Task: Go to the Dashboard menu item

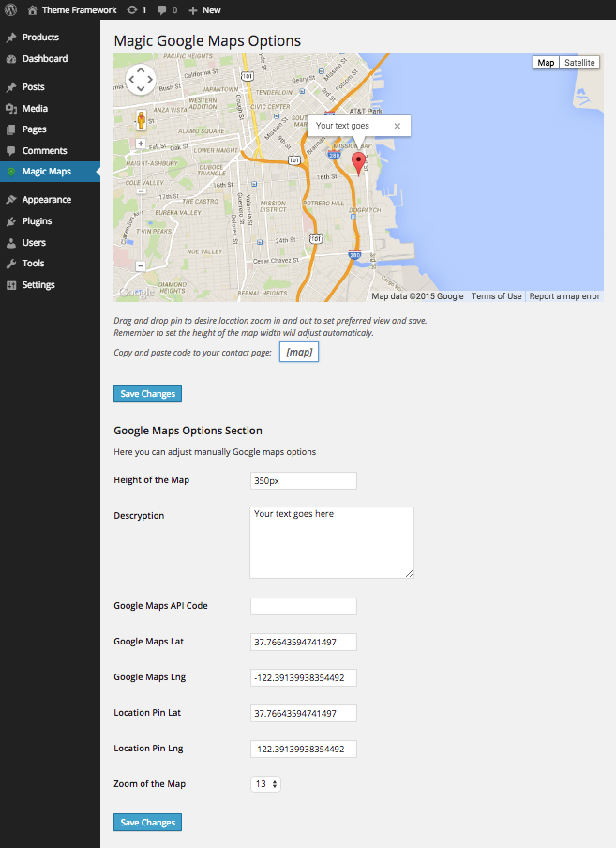Action: [x=45, y=59]
